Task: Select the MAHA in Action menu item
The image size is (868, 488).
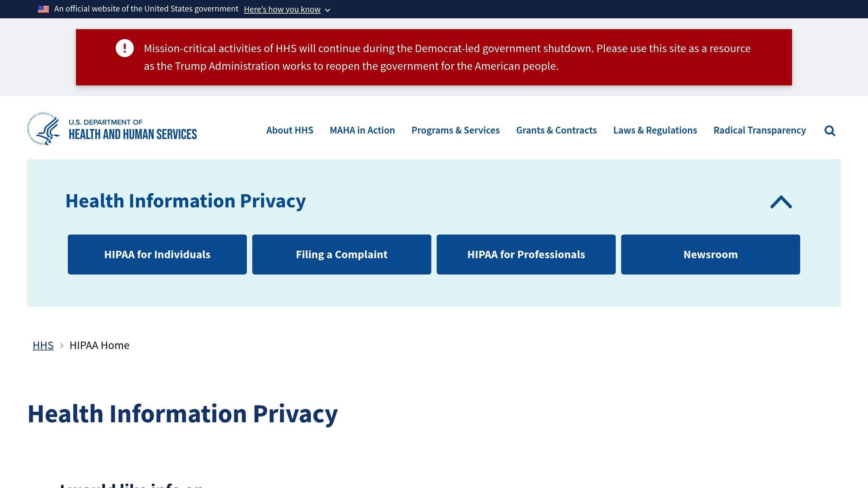Action: click(362, 130)
